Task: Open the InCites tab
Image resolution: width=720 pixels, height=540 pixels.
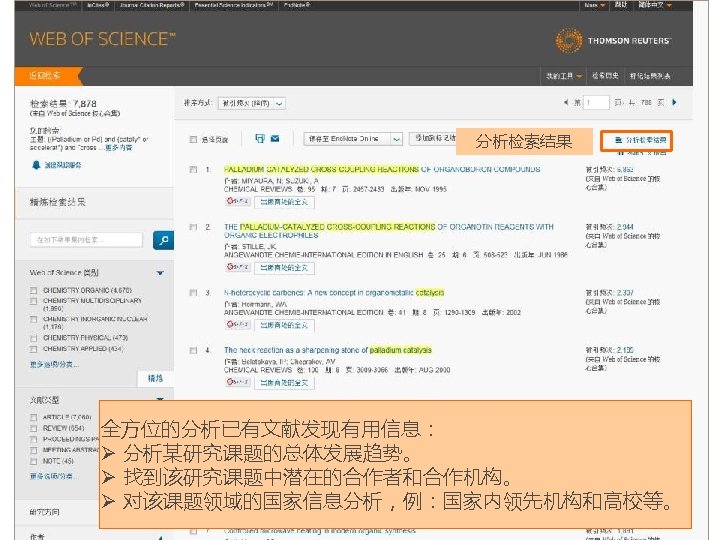Action: click(98, 5)
